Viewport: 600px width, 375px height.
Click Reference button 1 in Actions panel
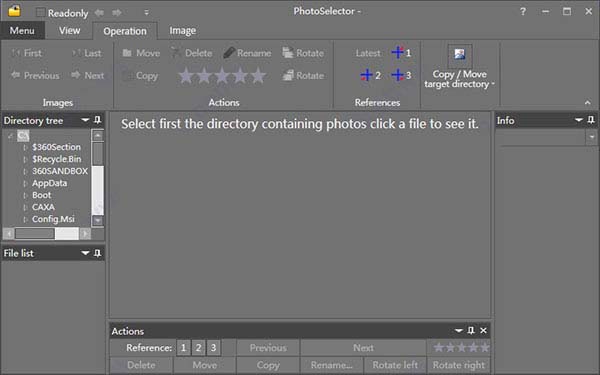click(183, 348)
